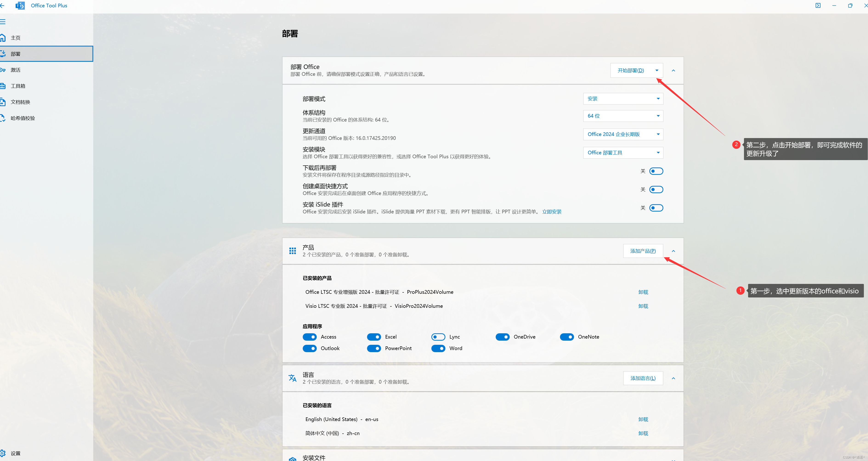This screenshot has width=868, height=461.
Task: Open the arrow next to 开始部署
Action: coord(657,71)
